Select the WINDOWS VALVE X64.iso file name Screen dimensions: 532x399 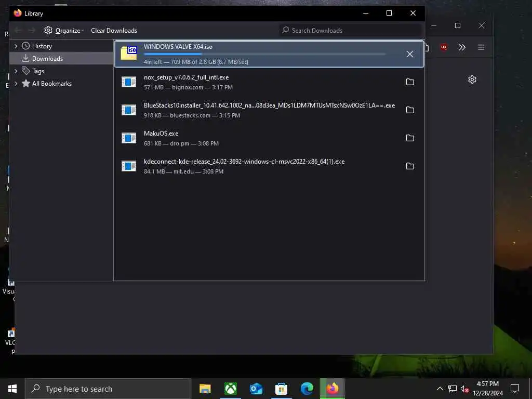tap(178, 47)
